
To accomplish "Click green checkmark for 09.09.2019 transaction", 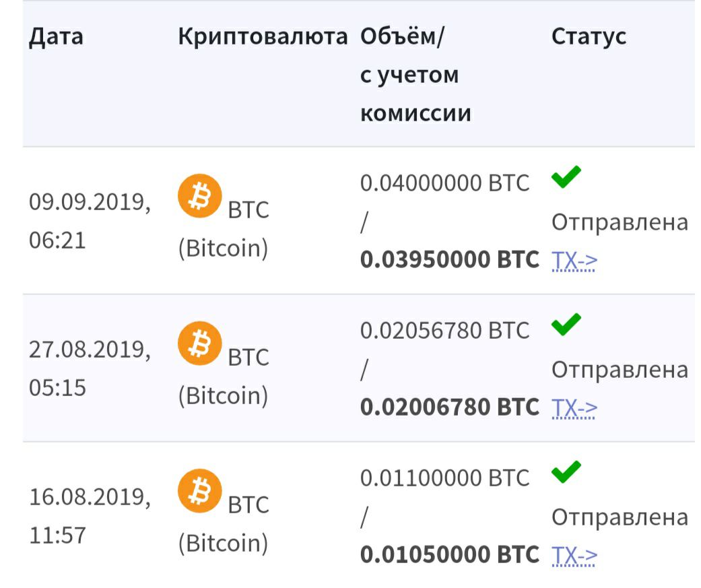I will (x=566, y=178).
